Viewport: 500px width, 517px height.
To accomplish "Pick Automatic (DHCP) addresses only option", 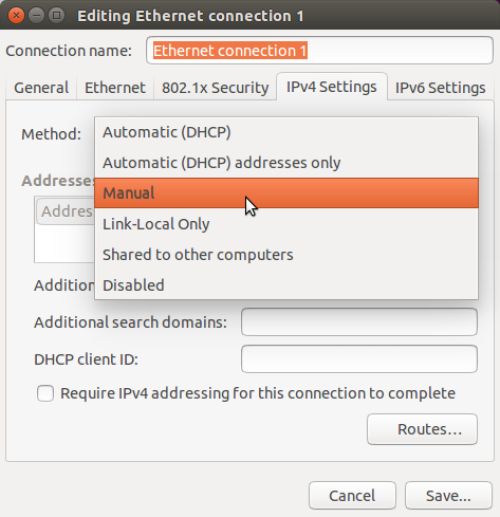I will coord(286,163).
